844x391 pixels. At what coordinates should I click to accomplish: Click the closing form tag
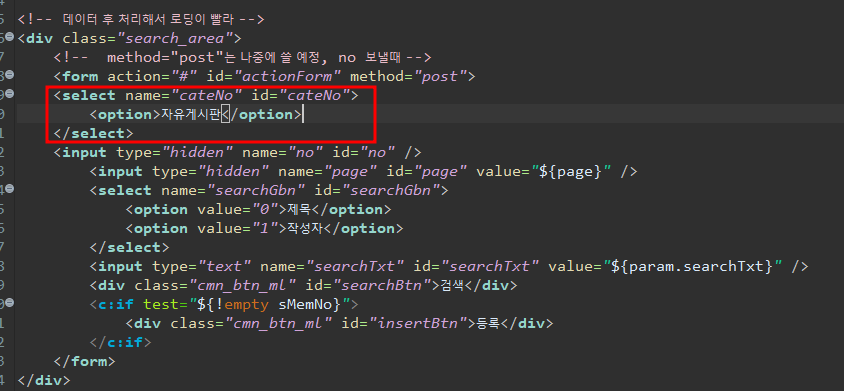click(85, 361)
